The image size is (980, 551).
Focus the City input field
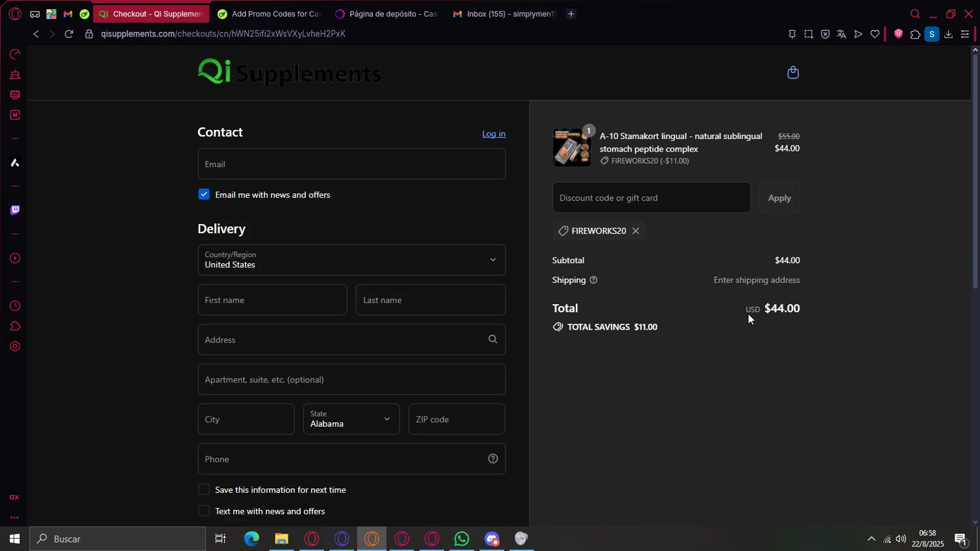[246, 419]
